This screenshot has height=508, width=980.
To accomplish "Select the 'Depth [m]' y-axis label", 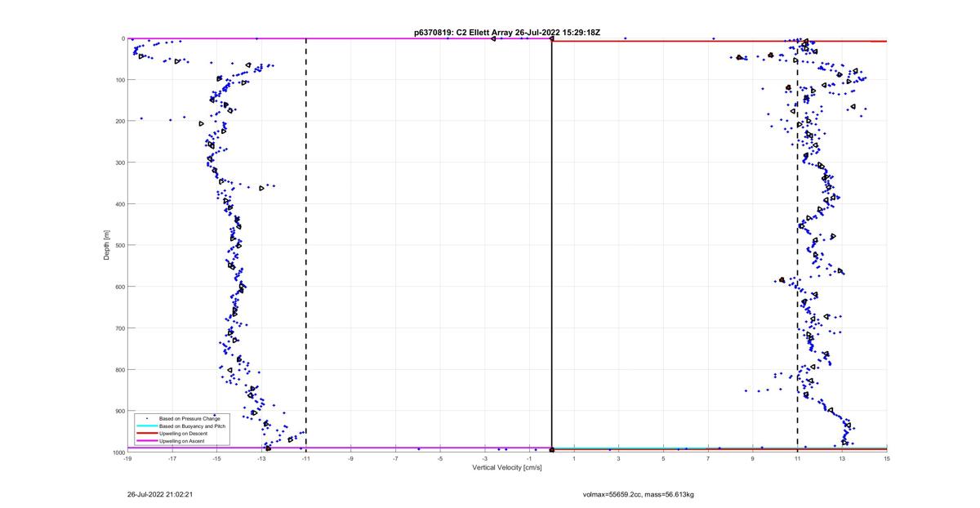I will pos(108,244).
